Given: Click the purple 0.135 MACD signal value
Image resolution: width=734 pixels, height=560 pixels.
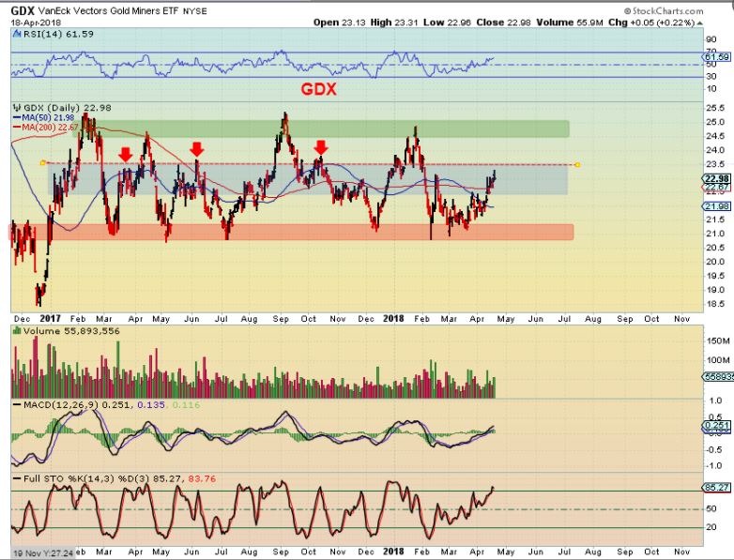Looking at the screenshot, I should (x=151, y=404).
